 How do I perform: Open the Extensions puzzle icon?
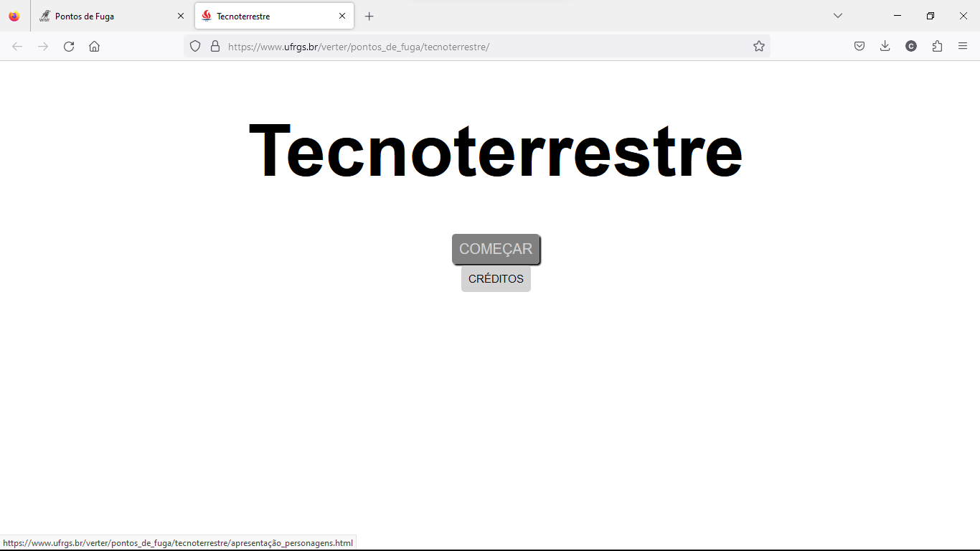point(937,47)
